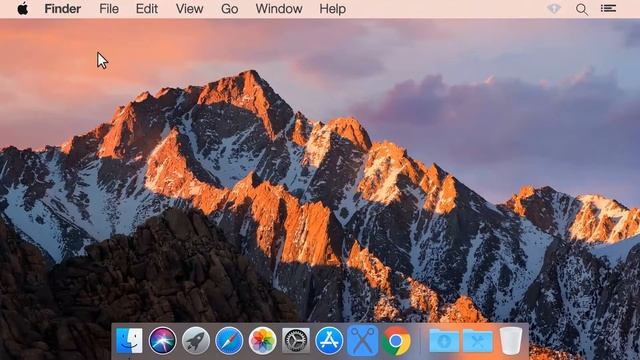
Task: Open the Finder menu
Action: 62,9
